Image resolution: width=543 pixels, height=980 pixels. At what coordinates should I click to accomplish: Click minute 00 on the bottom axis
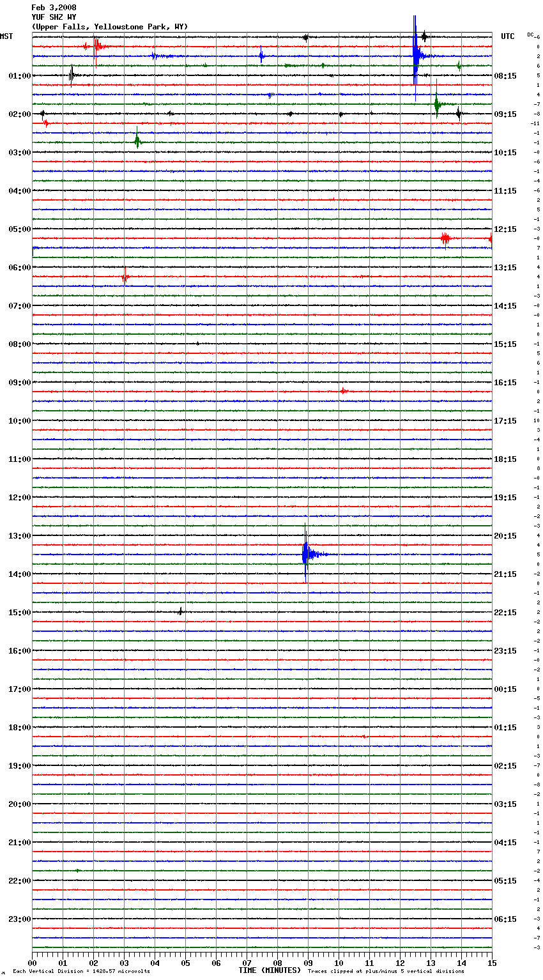click(x=32, y=963)
